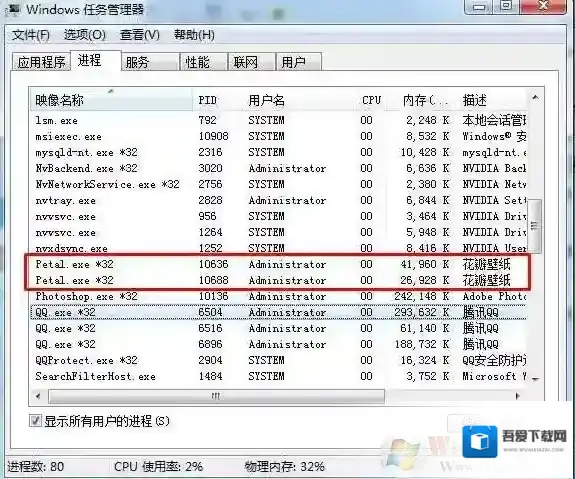Image resolution: width=575 pixels, height=479 pixels.
Task: Switch to the 联网 tab
Action: click(x=251, y=62)
